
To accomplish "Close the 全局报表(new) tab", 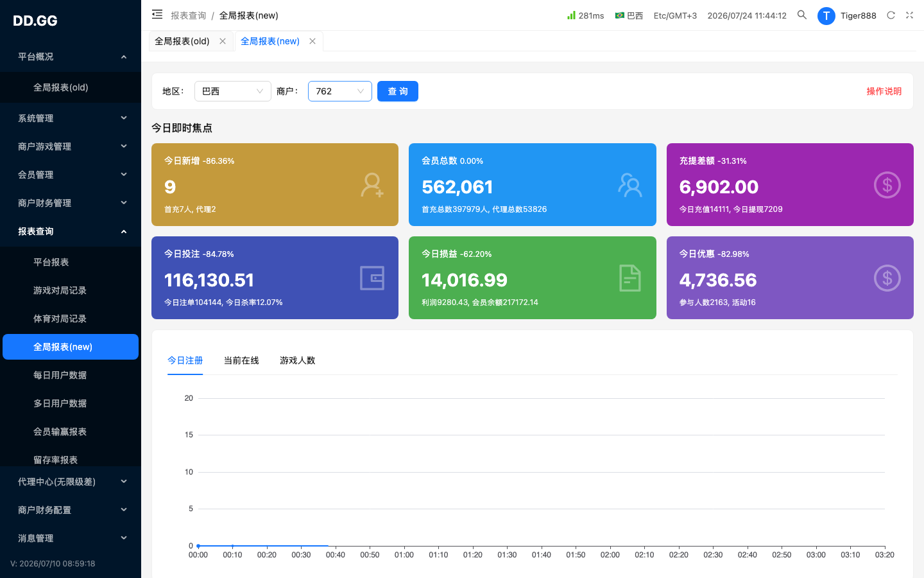I will pos(312,41).
